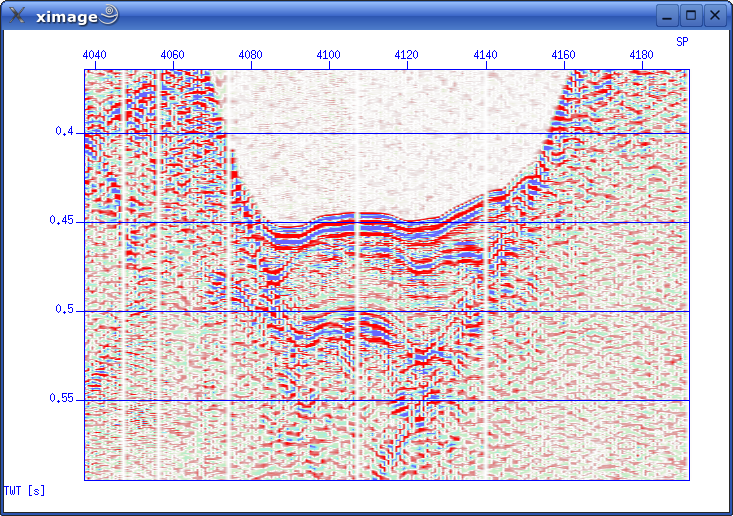Click the 4140 tick label on top axis
733x516 pixels.
click(x=486, y=54)
